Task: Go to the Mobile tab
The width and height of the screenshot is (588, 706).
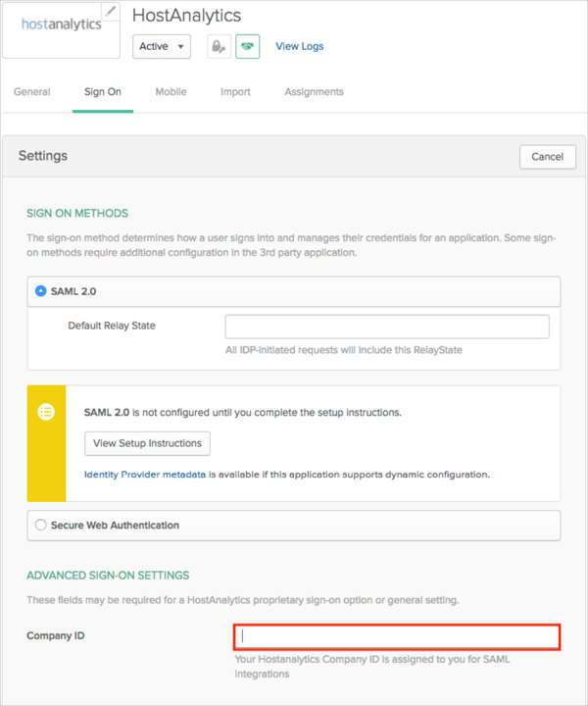Action: pos(171,92)
